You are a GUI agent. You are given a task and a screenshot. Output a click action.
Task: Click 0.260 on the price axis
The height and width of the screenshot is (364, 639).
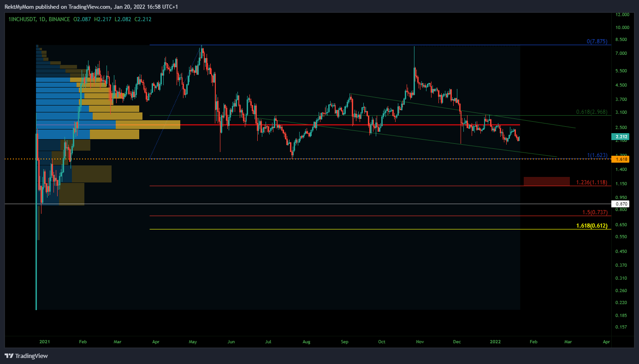(622, 291)
